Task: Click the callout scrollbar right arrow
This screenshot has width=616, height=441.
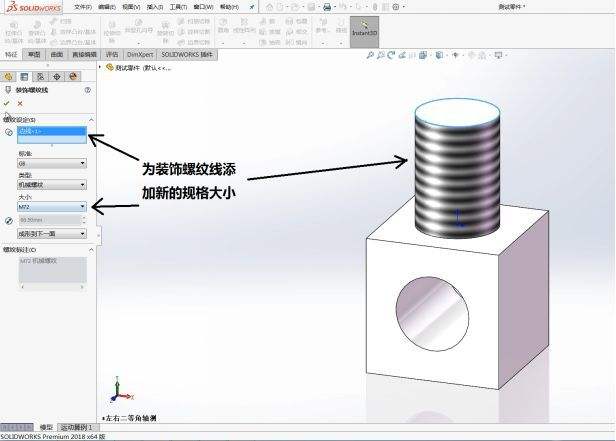Action: 82,287
